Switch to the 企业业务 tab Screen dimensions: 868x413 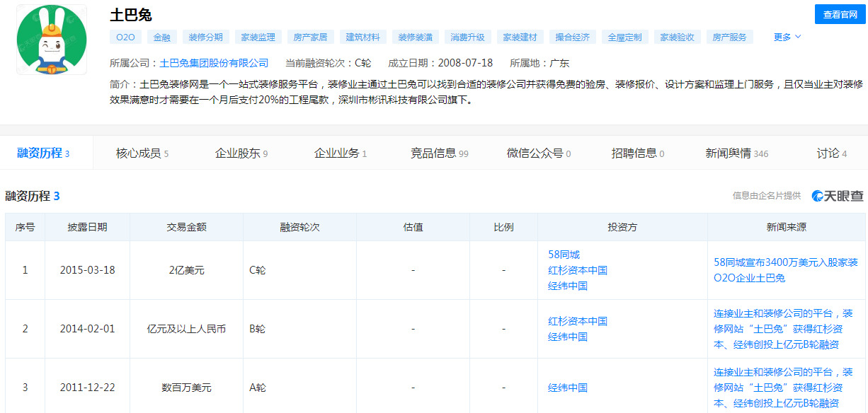click(x=341, y=153)
